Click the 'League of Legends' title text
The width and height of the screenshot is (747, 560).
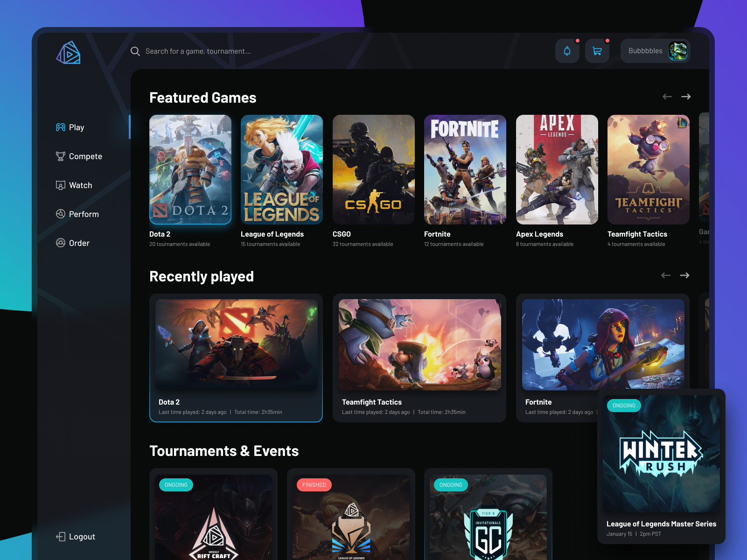pyautogui.click(x=272, y=234)
